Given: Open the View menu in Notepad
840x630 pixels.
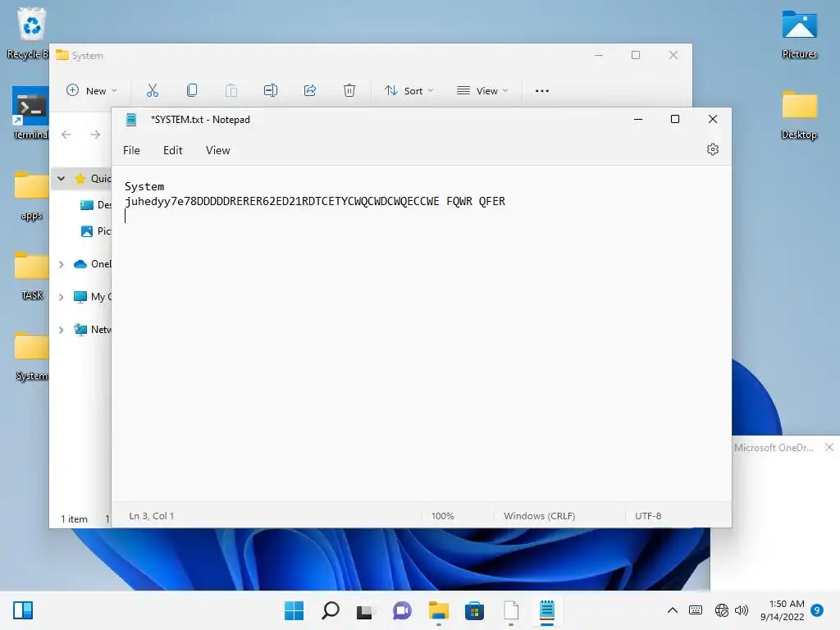Looking at the screenshot, I should (217, 151).
